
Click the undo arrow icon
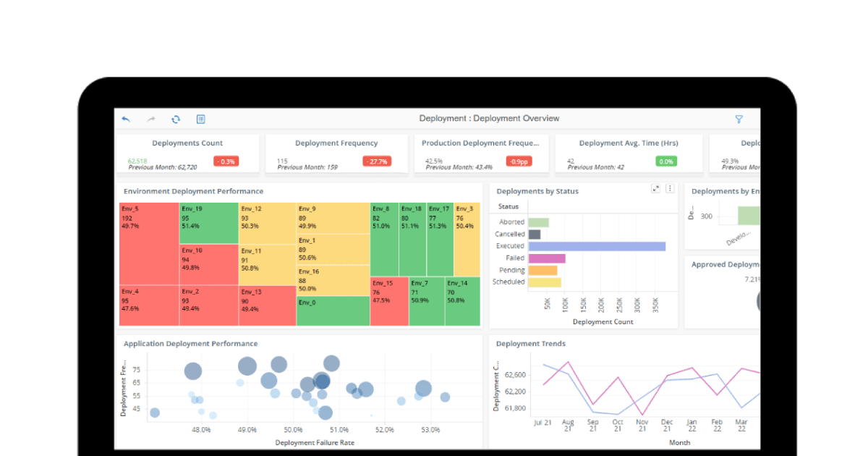pos(126,119)
